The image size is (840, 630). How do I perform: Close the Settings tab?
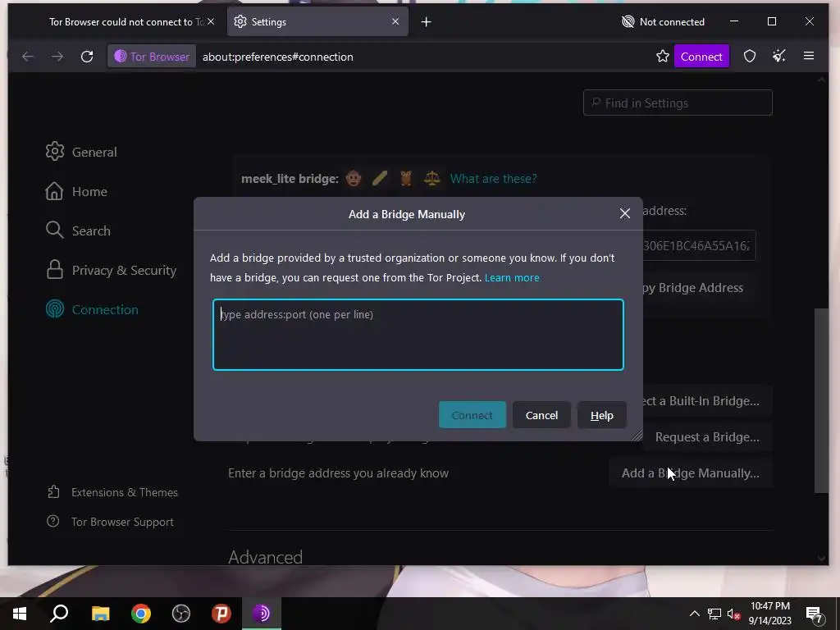click(x=395, y=21)
